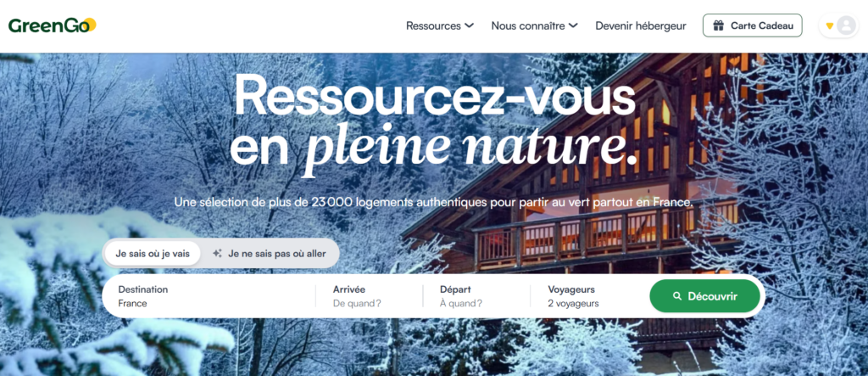This screenshot has height=376, width=868.
Task: Click the 23 000 logements subtitle text
Action: (x=433, y=202)
